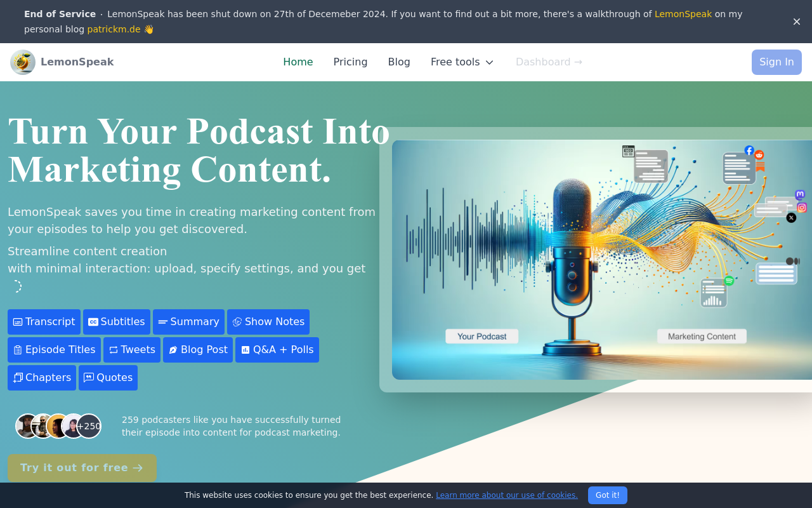
Task: Select the Q&A + Polls feature label
Action: 284,350
